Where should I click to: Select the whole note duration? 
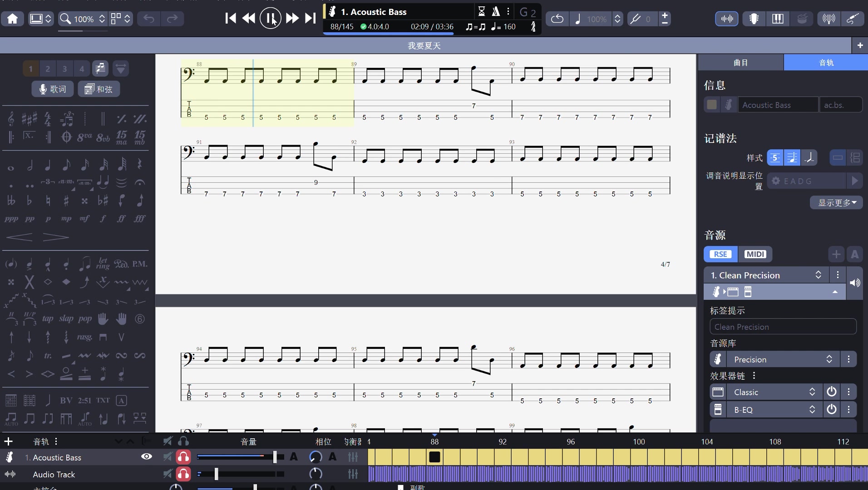coord(11,168)
